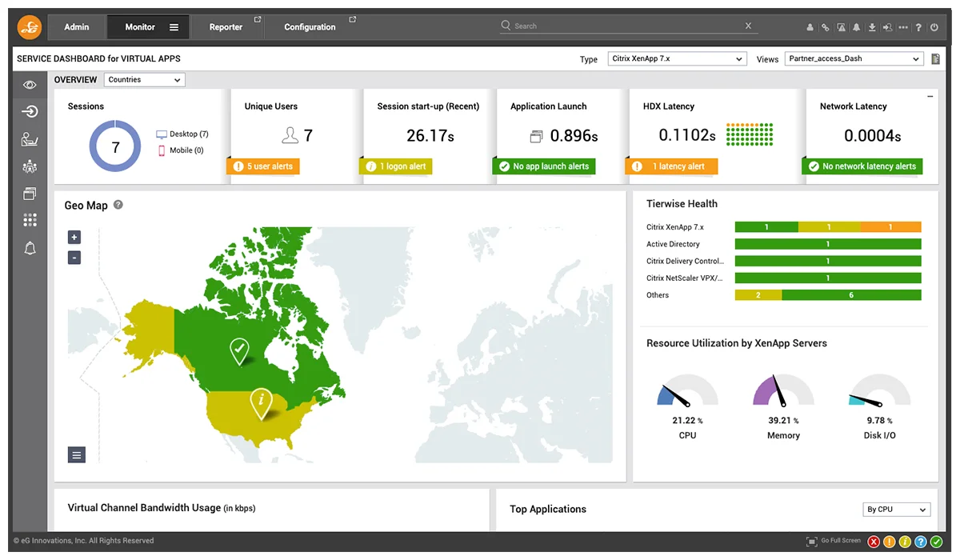
Task: Open the overview eye icon in sidebar
Action: 30,85
